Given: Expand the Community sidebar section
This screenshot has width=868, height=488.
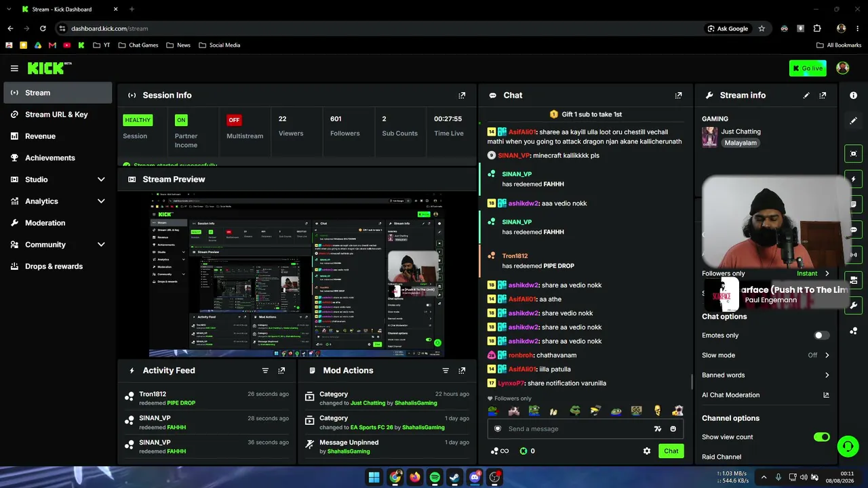Looking at the screenshot, I should pyautogui.click(x=58, y=245).
